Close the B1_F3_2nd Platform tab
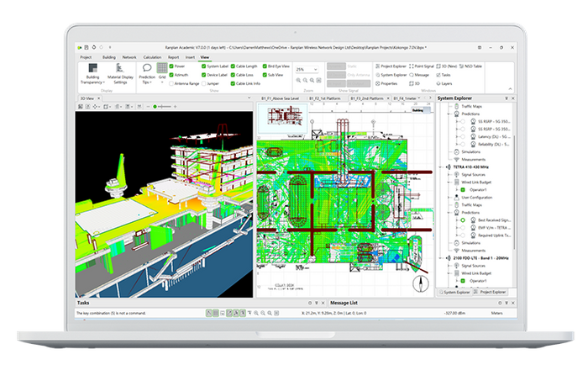Viewport: 588px width, 381px height. coord(388,98)
